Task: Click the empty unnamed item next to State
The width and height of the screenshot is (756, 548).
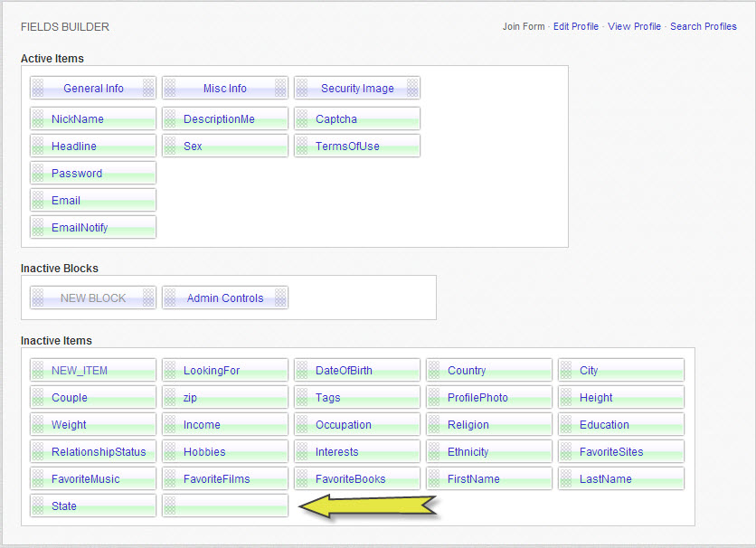Action: 225,506
